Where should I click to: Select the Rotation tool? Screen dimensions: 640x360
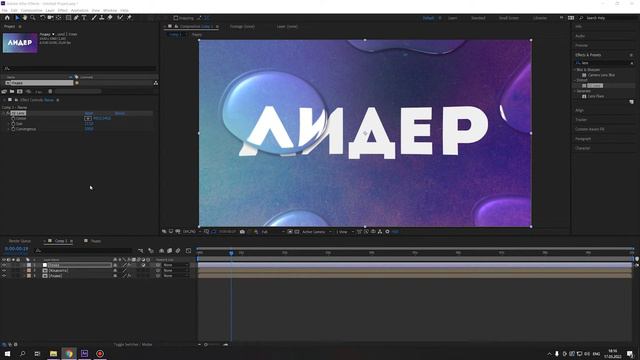pyautogui.click(x=42, y=18)
